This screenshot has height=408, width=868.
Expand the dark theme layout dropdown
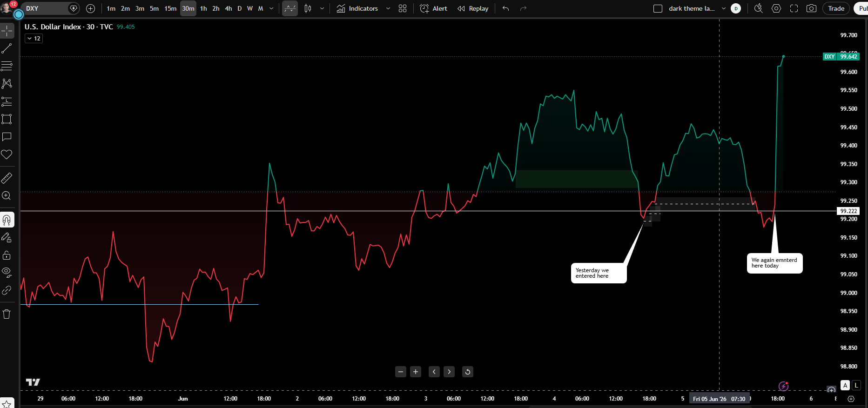pos(724,8)
